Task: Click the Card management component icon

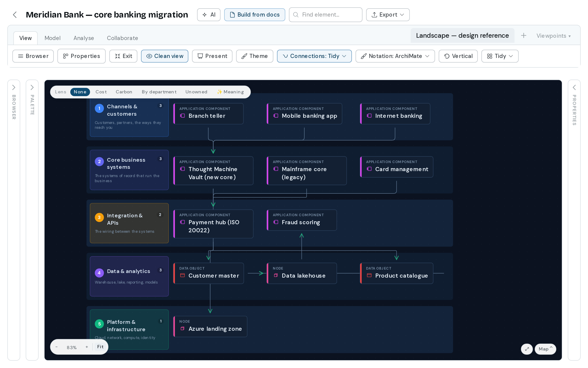Action: pos(369,169)
